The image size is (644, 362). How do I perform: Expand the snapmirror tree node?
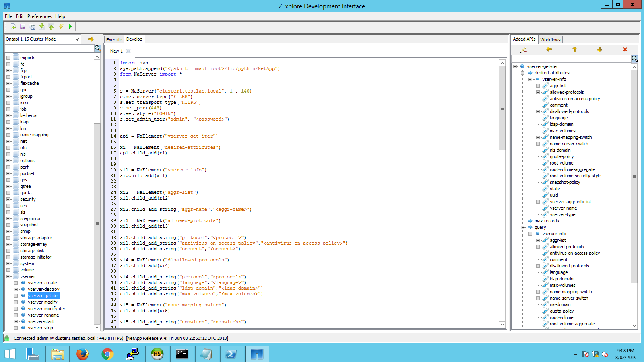(x=8, y=218)
